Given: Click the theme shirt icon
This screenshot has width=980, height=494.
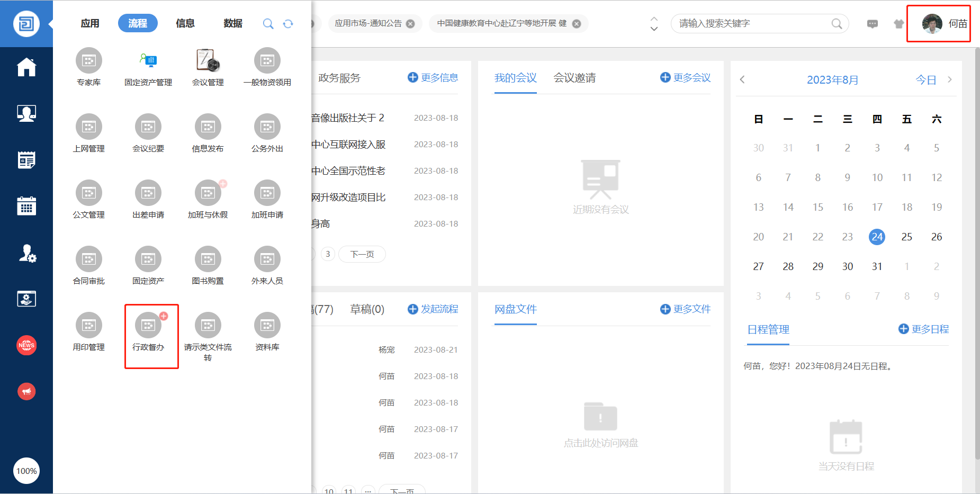Looking at the screenshot, I should click(898, 24).
